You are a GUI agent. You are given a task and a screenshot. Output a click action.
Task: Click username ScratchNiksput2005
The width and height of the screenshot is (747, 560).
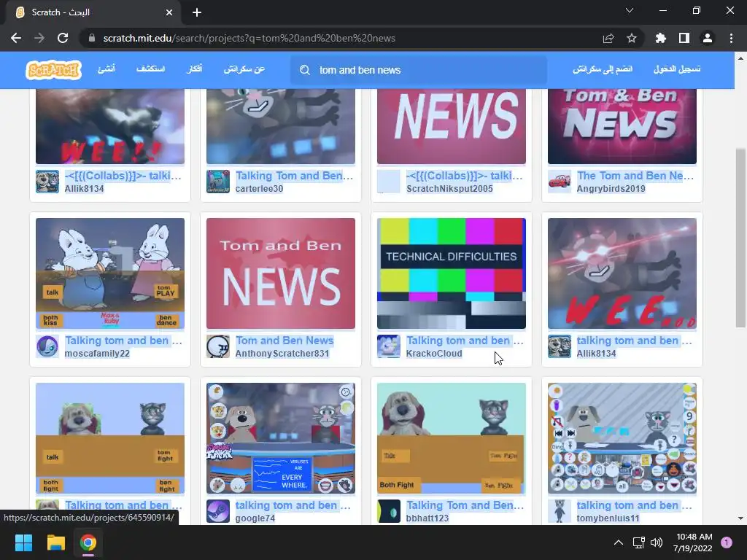(x=449, y=189)
